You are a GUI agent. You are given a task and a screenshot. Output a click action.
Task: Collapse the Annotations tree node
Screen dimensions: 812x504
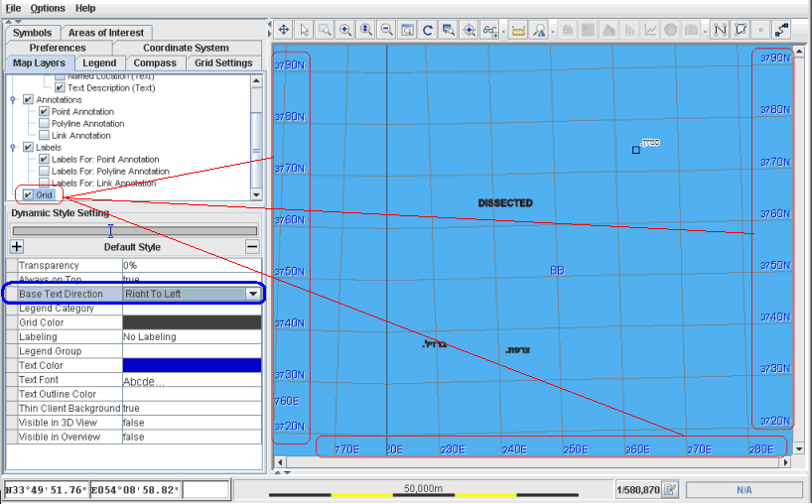[13, 100]
